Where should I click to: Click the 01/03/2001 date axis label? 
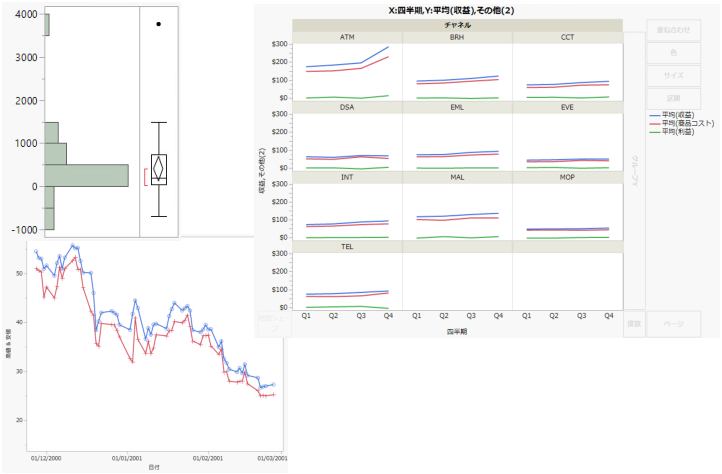273,458
